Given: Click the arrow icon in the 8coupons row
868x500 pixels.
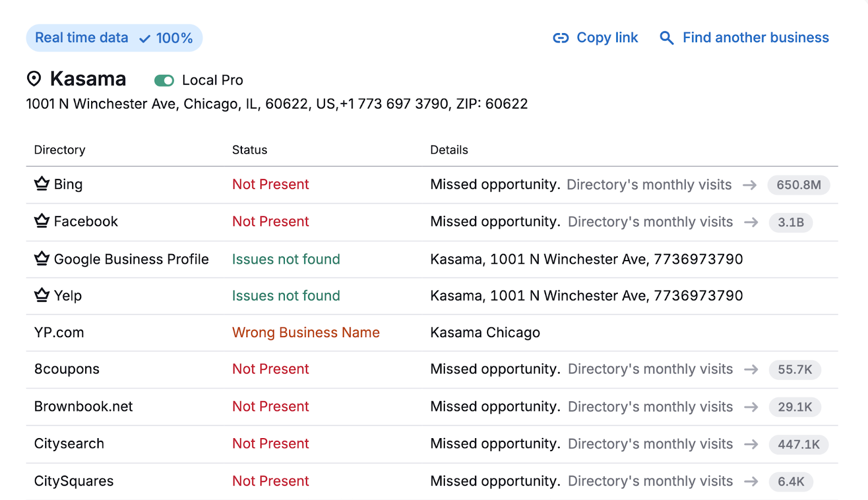Looking at the screenshot, I should coord(752,369).
